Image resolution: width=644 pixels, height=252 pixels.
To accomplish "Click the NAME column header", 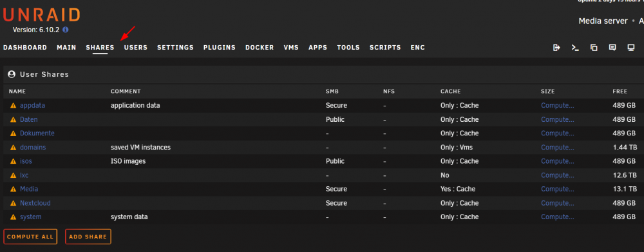I will pyautogui.click(x=17, y=92).
